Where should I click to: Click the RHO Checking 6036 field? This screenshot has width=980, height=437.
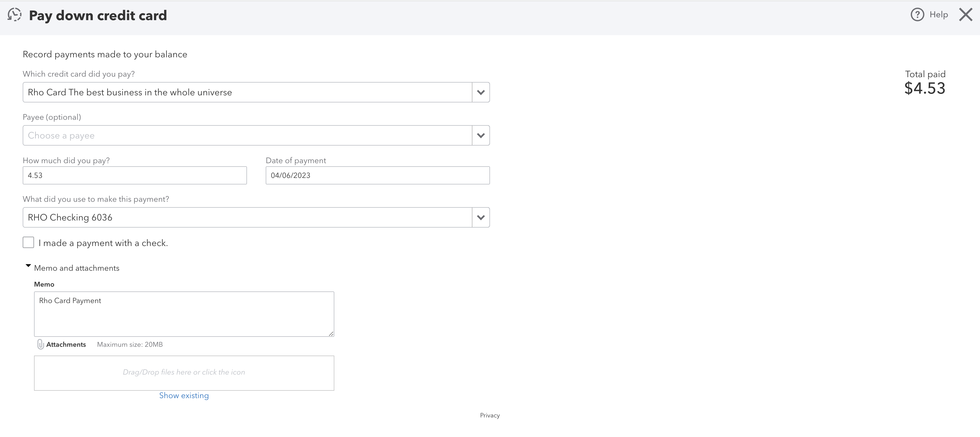247,218
